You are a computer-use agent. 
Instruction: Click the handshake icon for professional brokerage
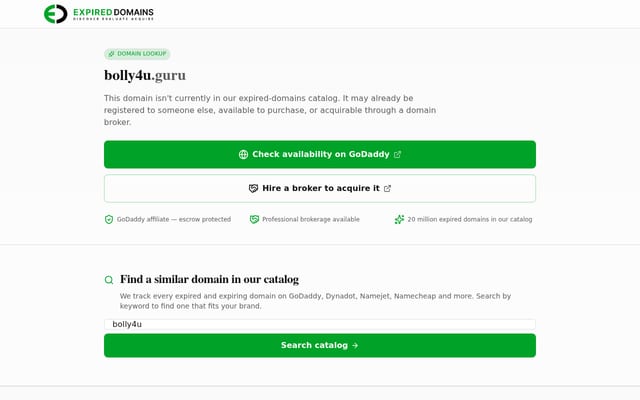click(x=254, y=220)
